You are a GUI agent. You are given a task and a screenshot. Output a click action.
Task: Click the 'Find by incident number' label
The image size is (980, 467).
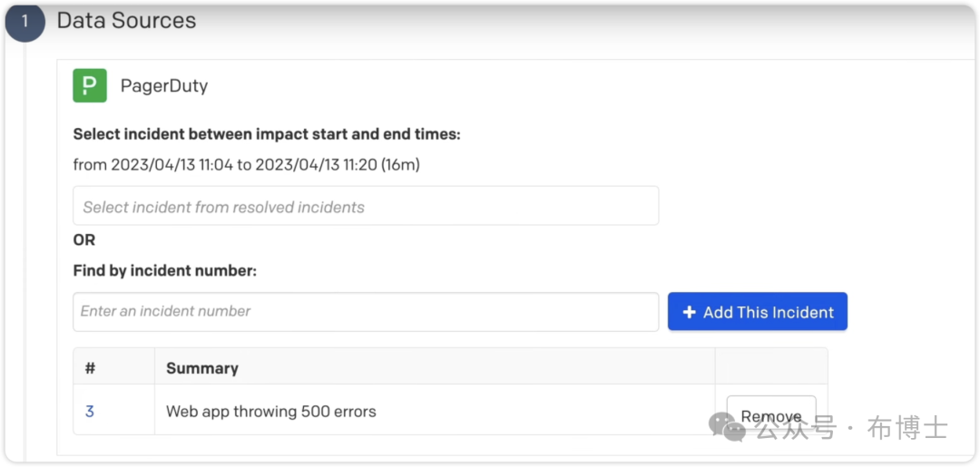point(165,270)
